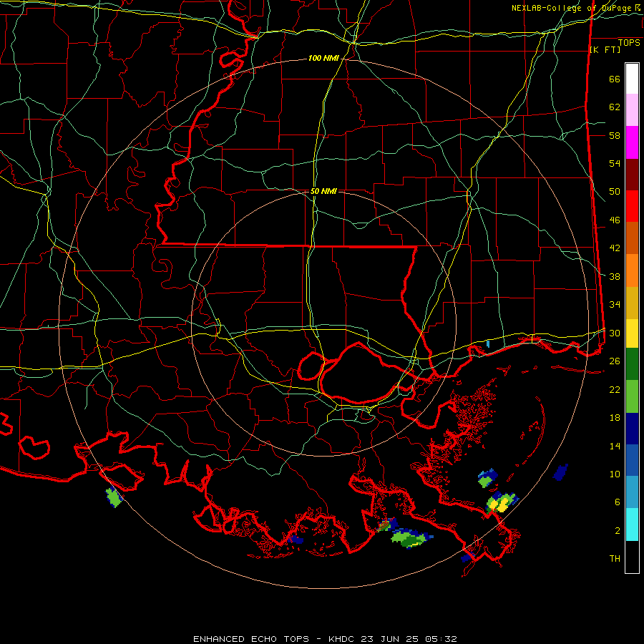Click the gold legend swatch
This screenshot has width=644, height=644.
coord(632,303)
